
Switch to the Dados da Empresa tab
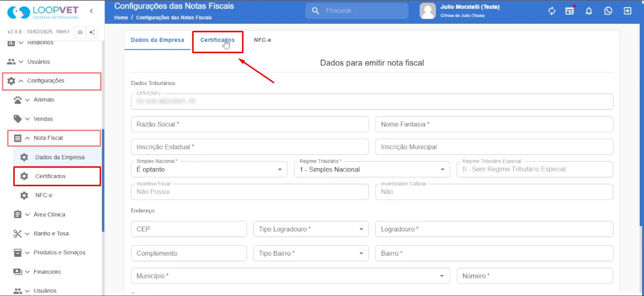tap(158, 40)
